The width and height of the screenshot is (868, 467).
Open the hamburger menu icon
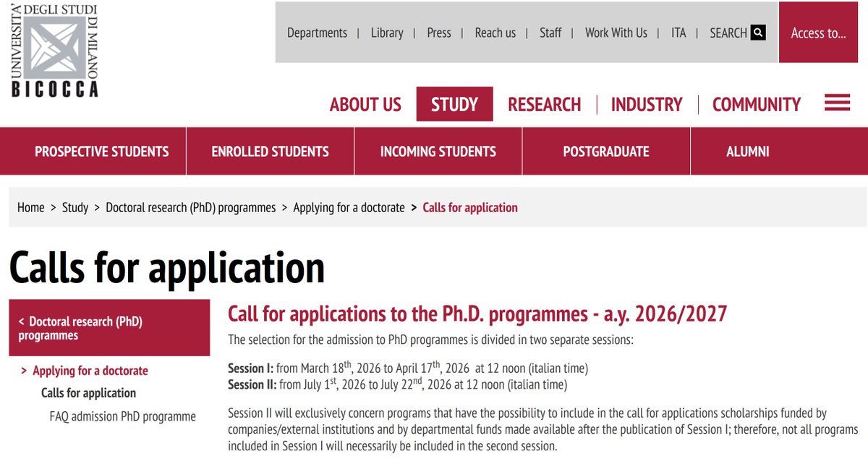(x=837, y=104)
